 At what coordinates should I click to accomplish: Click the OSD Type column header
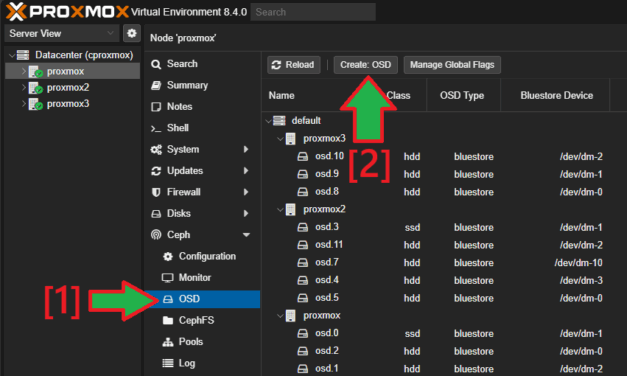[x=462, y=96]
